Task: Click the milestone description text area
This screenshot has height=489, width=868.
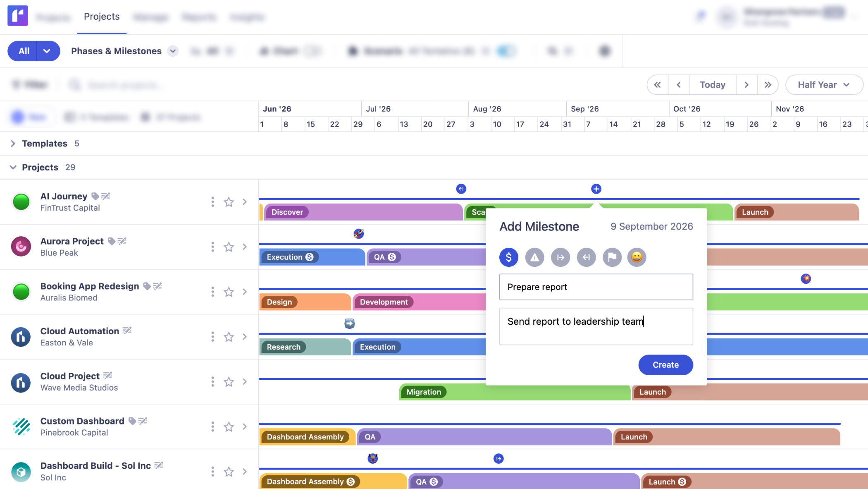Action: click(x=596, y=326)
